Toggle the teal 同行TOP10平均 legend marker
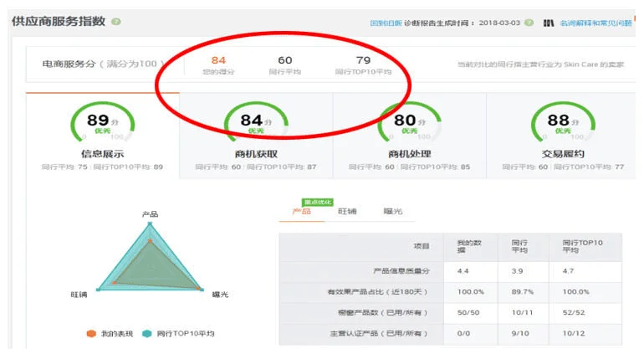Screen dimensions: 644x349 tap(146, 333)
